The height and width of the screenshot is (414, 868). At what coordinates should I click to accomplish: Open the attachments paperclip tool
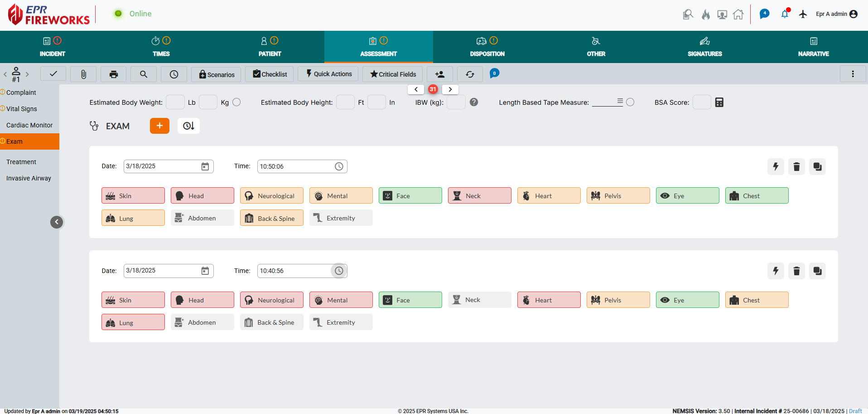click(83, 74)
